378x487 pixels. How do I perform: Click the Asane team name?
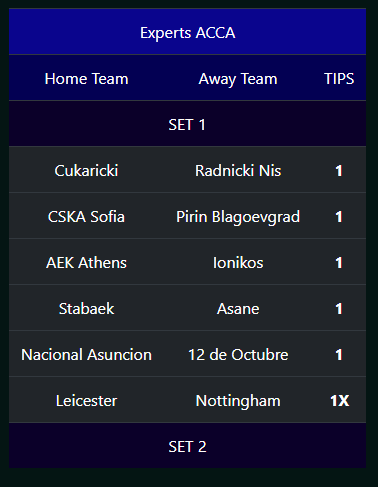(x=238, y=309)
